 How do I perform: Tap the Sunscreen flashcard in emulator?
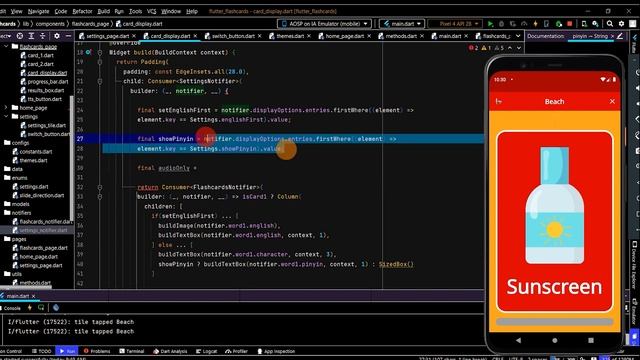(x=554, y=222)
